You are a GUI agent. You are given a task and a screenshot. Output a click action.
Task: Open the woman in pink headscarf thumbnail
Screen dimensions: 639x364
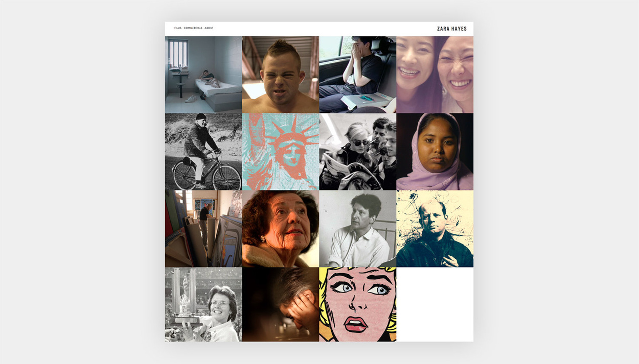coord(435,152)
